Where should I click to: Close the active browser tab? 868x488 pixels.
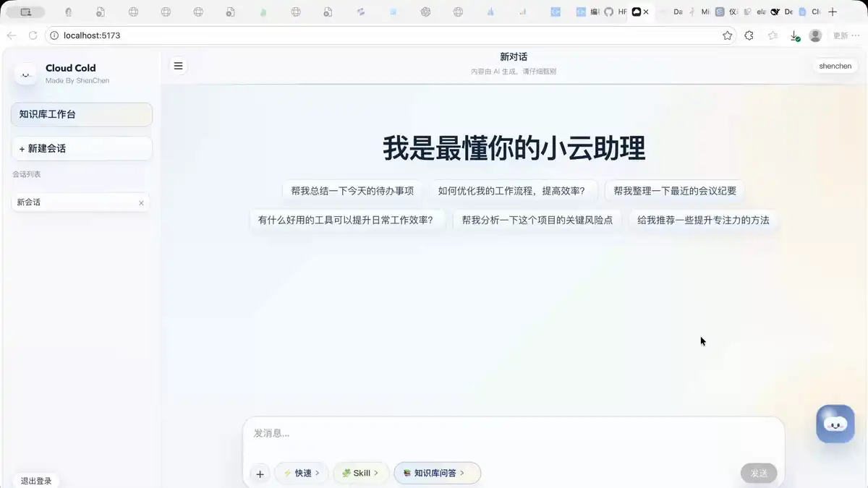click(646, 12)
